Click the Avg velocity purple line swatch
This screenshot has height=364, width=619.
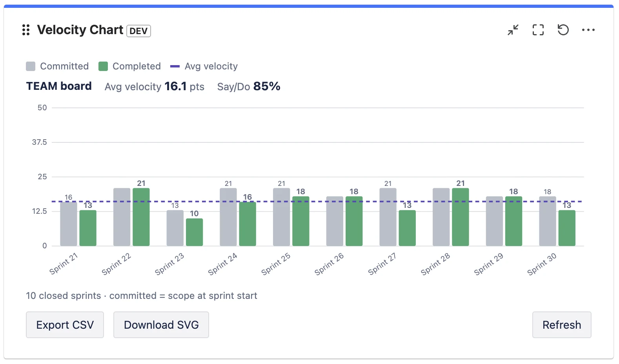pos(175,66)
